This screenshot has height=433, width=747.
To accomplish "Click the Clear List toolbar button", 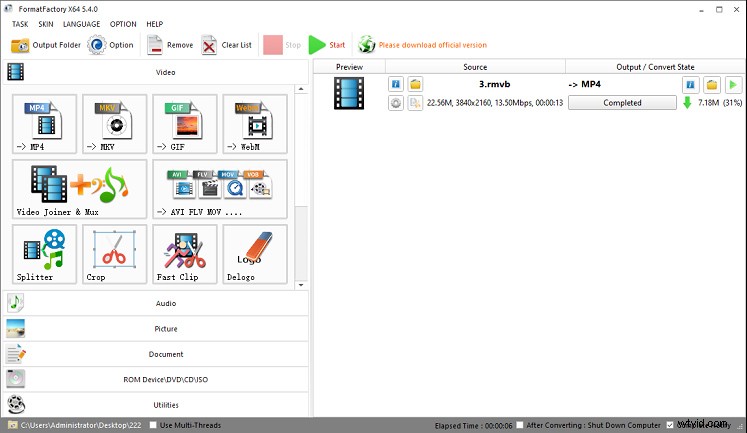I will (226, 45).
